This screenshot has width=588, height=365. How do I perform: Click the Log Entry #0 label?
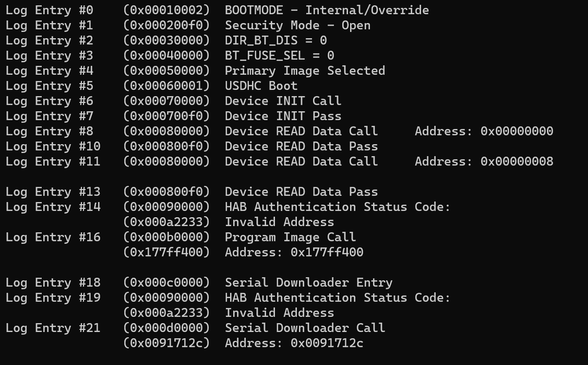[x=49, y=10]
